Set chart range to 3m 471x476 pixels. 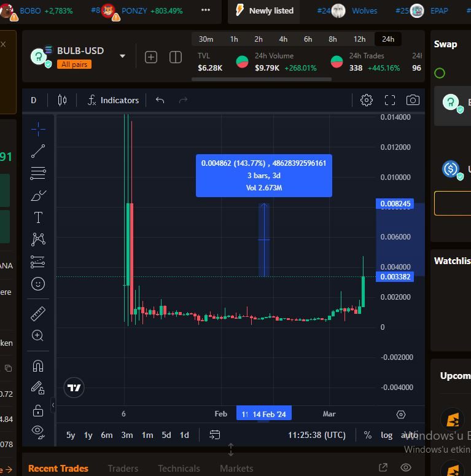tap(127, 435)
